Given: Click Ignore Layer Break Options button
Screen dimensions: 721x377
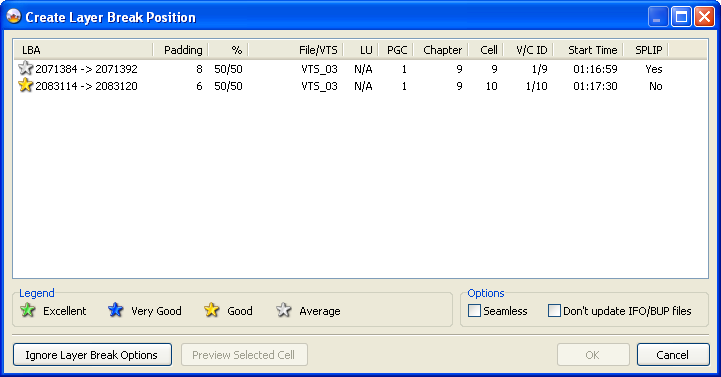Looking at the screenshot, I should coord(92,355).
